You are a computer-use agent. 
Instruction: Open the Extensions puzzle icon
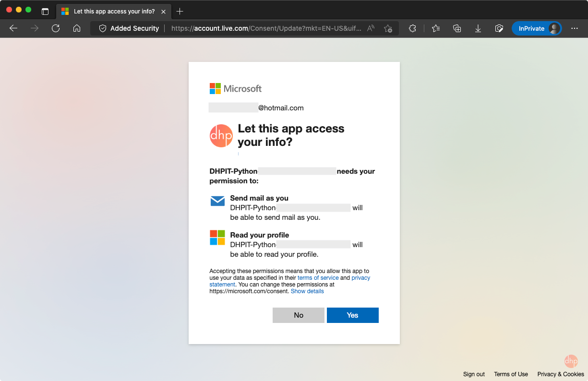tap(412, 28)
